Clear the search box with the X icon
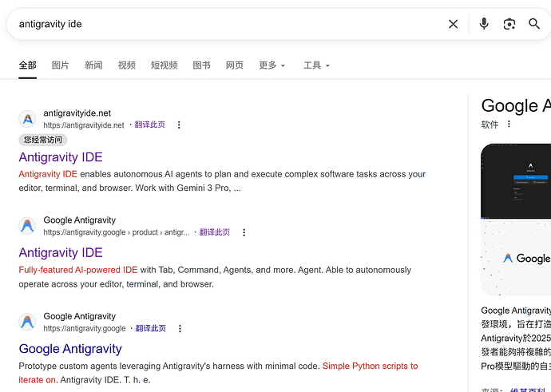The image size is (551, 392). [x=453, y=24]
